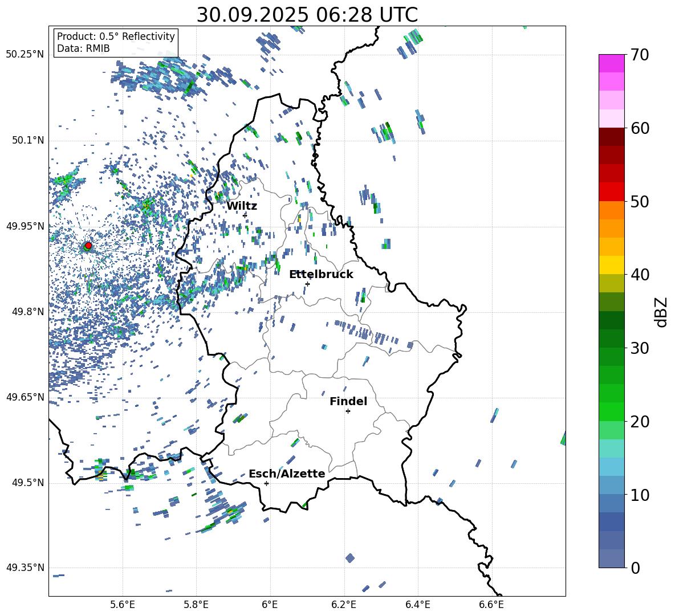Screen dimensions: 675x616
Task: Click the 5.6°E longitude label
Action: click(123, 605)
